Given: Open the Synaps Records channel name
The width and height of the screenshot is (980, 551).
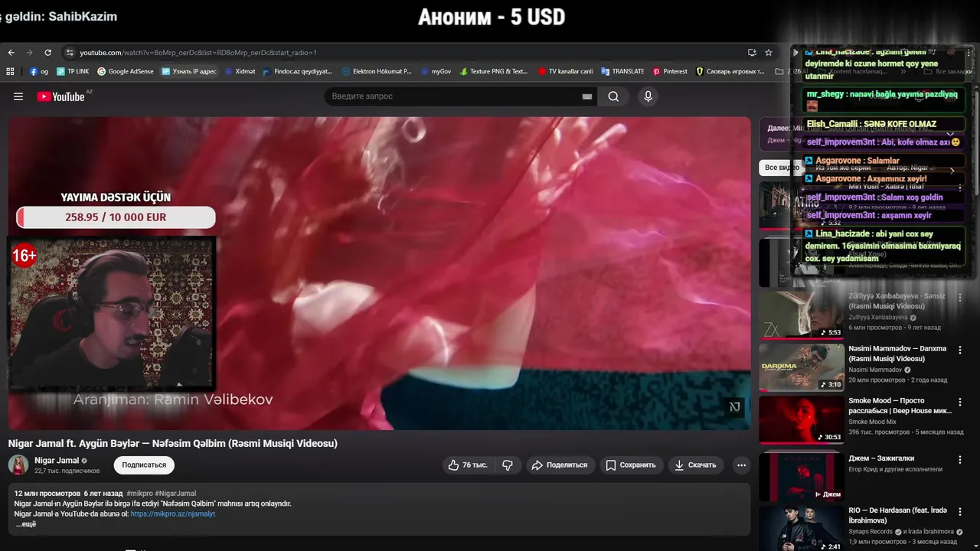Looking at the screenshot, I should 871,531.
